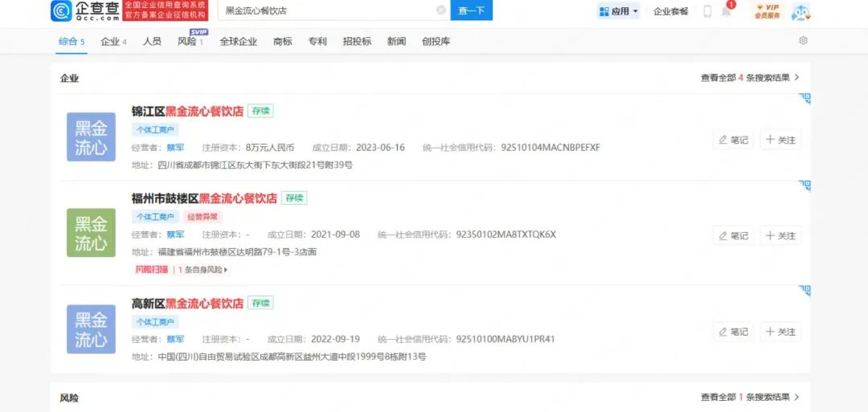Screen dimensions: 868x412
Task: Switch to the 招投标 tab
Action: coord(357,42)
